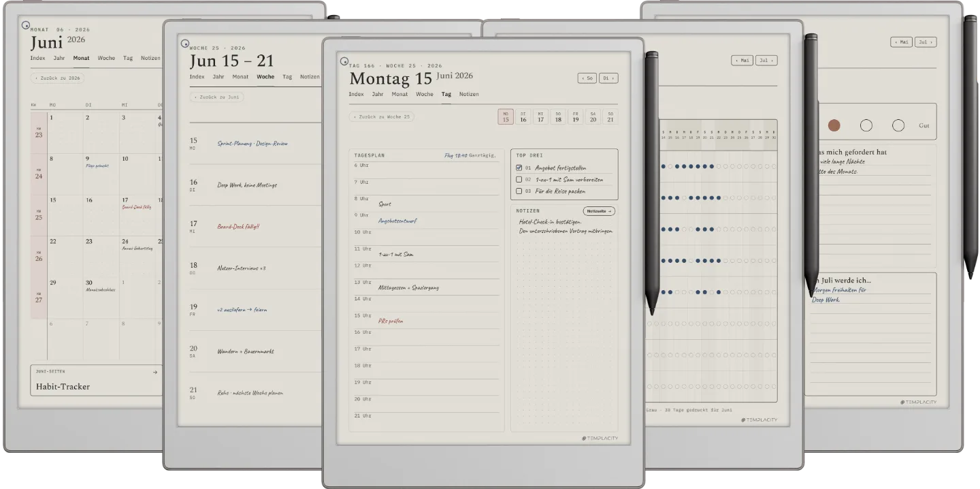The image size is (980, 489).
Task: Switch to Woche tab on the day planner
Action: [425, 94]
